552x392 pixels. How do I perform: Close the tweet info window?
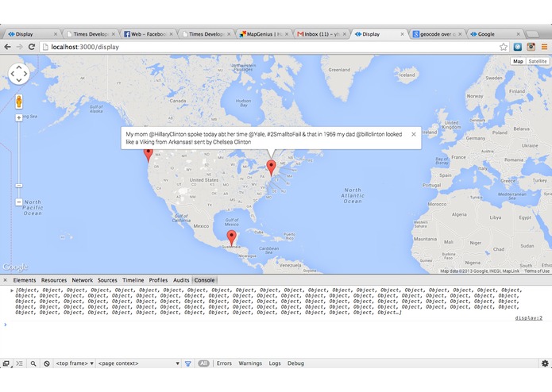[414, 134]
